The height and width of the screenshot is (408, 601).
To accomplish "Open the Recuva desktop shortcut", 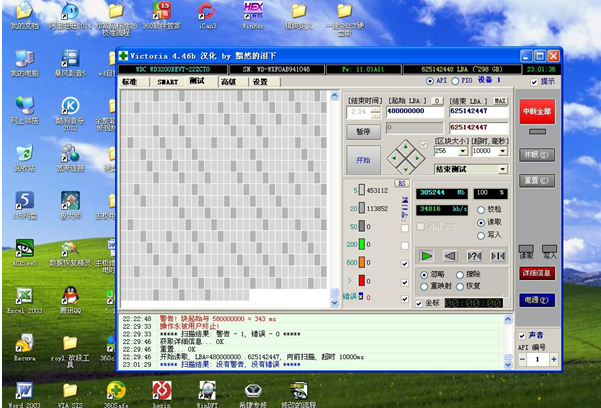I will coord(24,348).
